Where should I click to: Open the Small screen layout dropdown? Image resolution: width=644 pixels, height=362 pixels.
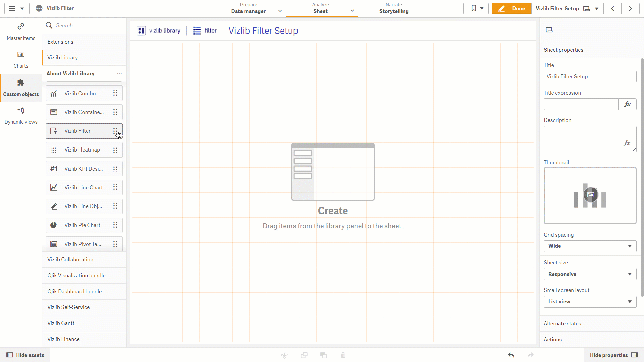(x=590, y=302)
